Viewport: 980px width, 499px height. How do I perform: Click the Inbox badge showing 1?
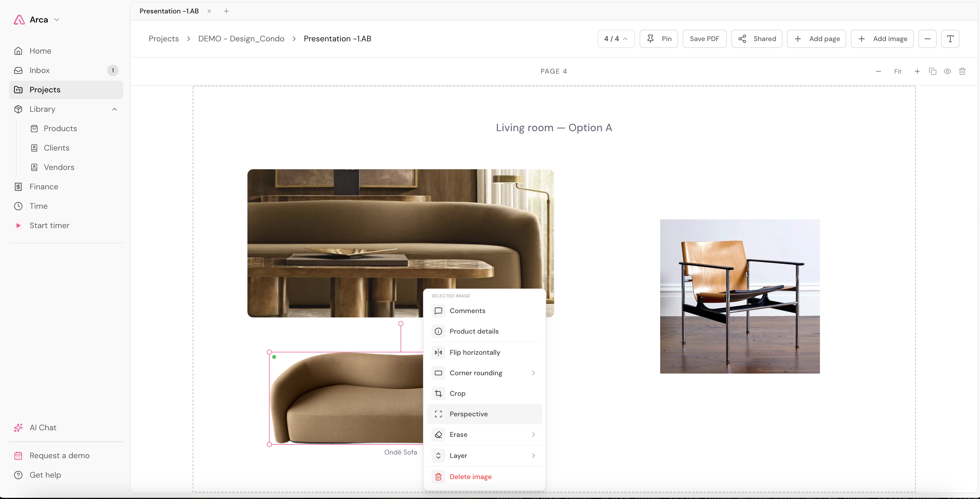(113, 70)
